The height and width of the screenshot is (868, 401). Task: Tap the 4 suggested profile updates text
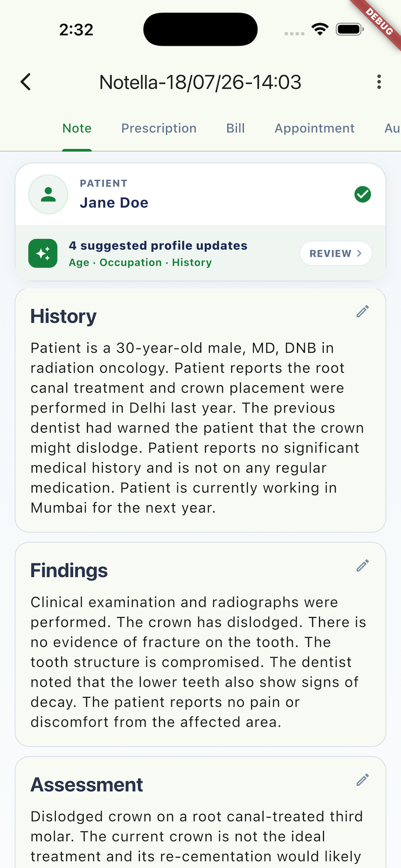pos(158,246)
